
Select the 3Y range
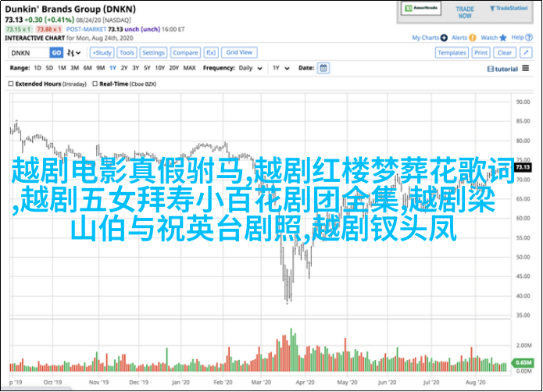[x=136, y=68]
